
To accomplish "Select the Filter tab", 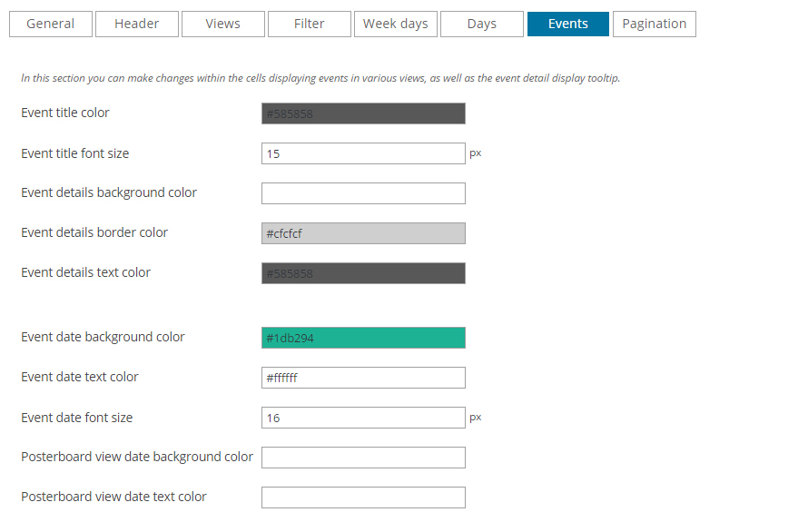I will coord(309,24).
